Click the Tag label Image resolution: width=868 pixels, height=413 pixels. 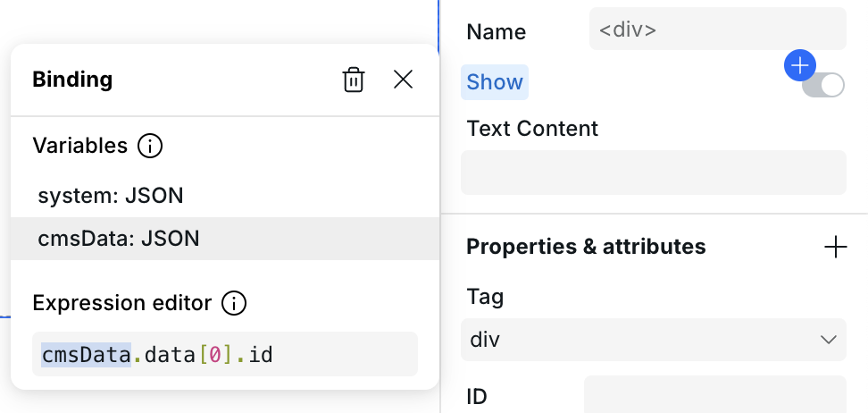tap(485, 297)
